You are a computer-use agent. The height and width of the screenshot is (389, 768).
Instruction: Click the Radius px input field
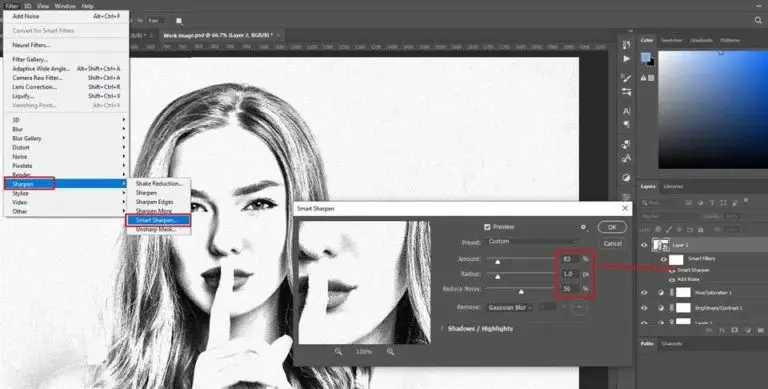(570, 274)
